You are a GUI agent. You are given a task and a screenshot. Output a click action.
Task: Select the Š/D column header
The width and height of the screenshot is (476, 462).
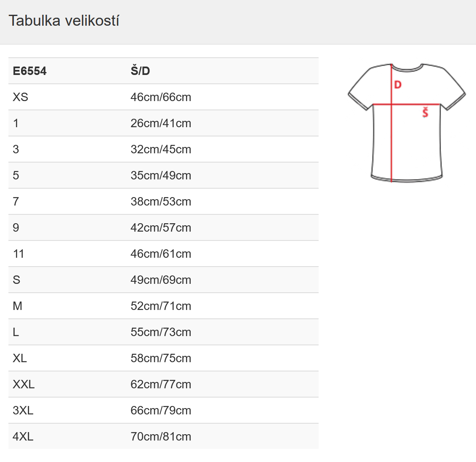click(x=140, y=71)
